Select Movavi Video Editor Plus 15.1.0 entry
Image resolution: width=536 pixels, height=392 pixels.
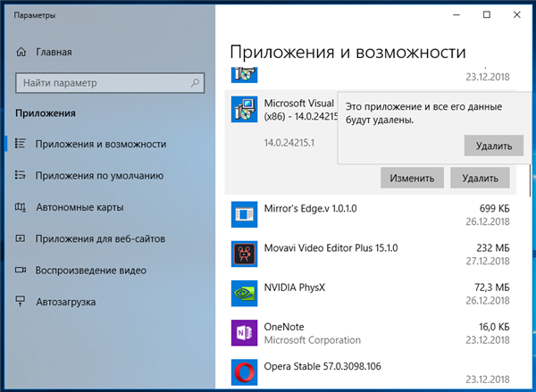[370, 254]
